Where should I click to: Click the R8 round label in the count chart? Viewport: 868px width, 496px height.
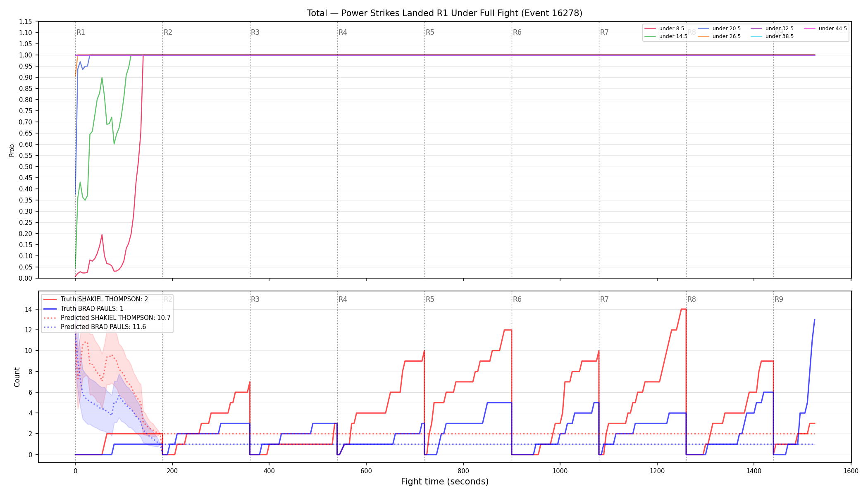tap(692, 299)
